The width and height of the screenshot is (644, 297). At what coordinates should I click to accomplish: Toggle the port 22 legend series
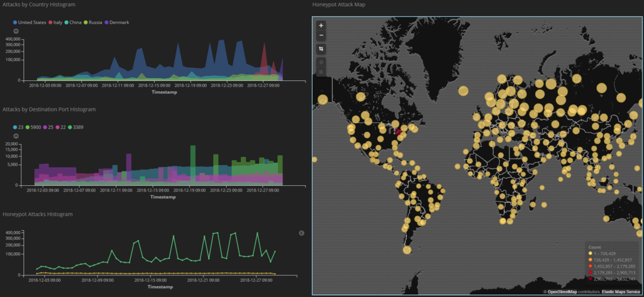click(x=62, y=127)
